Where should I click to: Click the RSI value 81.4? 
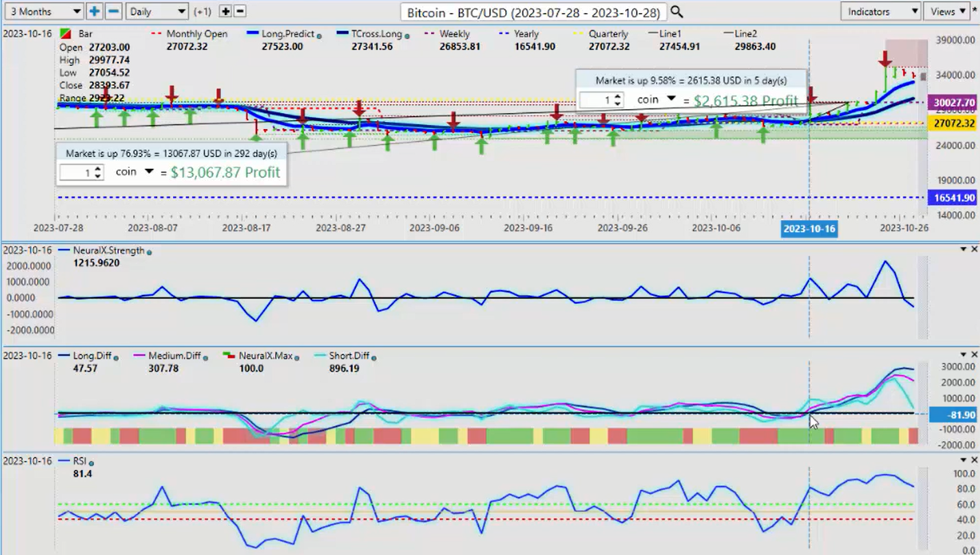tap(81, 473)
